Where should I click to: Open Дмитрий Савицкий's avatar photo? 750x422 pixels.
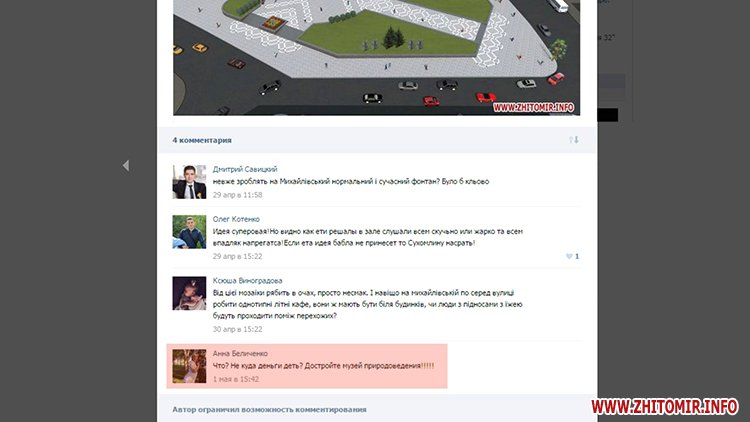click(189, 182)
